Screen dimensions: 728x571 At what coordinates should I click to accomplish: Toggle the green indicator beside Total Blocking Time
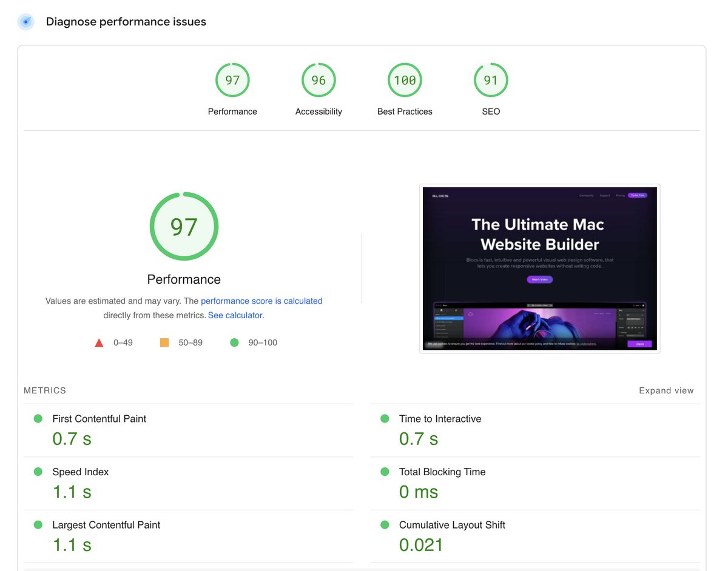coord(385,472)
